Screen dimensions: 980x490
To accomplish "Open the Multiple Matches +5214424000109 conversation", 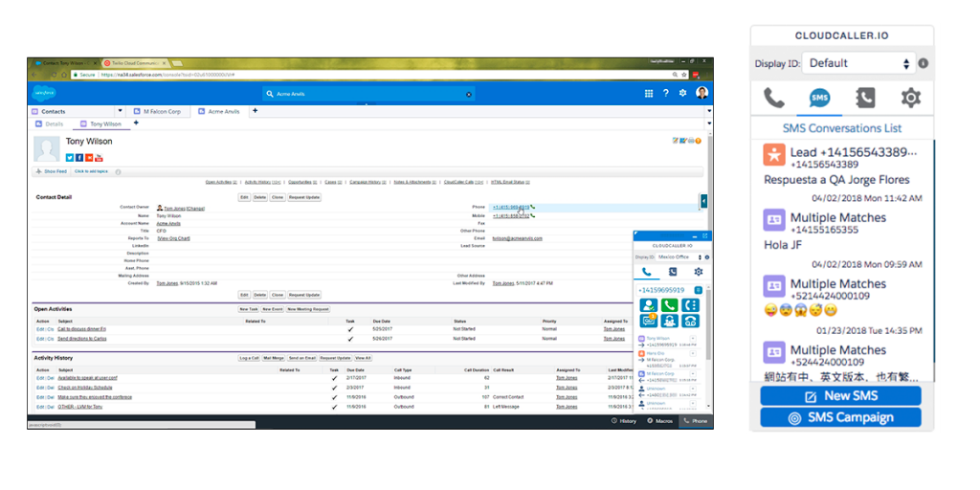I will pyautogui.click(x=842, y=307).
